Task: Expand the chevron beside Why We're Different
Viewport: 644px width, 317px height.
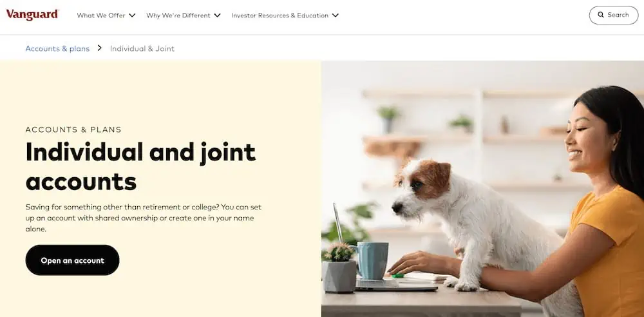Action: 217,15
